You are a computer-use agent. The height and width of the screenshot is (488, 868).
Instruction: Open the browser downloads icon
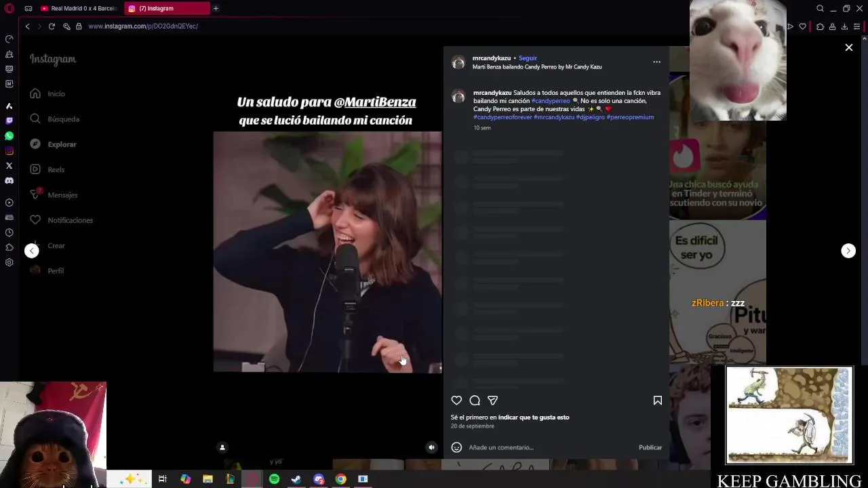coord(844,26)
